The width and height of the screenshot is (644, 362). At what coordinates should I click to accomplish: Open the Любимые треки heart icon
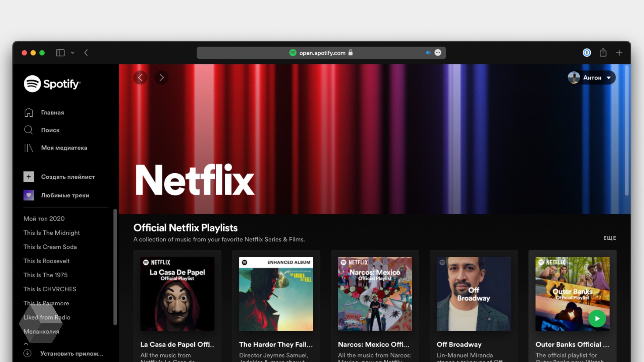(29, 195)
